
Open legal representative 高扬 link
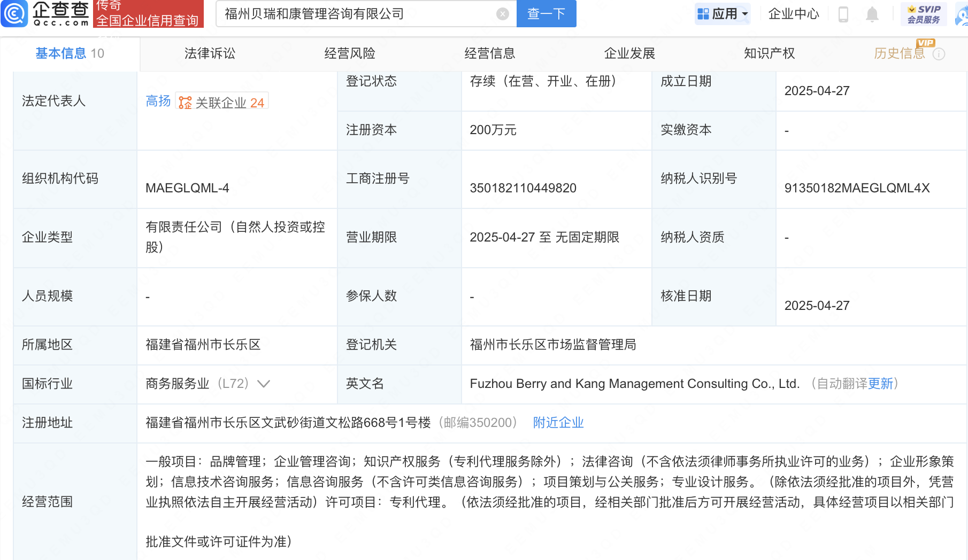pyautogui.click(x=158, y=101)
